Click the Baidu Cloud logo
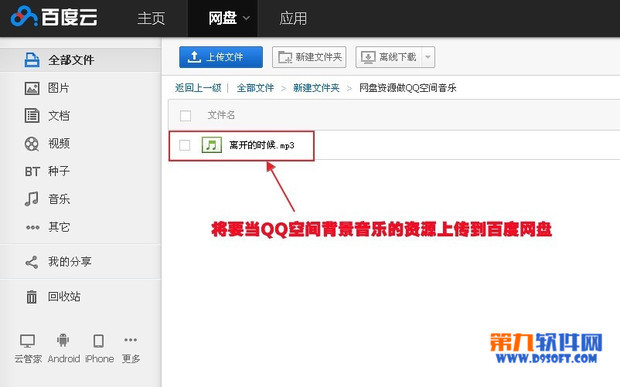The height and width of the screenshot is (387, 620). [54, 17]
